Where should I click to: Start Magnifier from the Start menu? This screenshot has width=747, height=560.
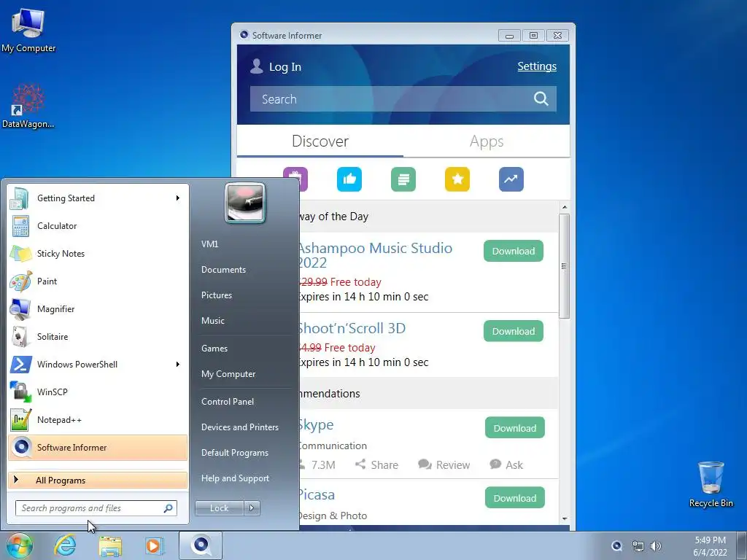pos(98,308)
